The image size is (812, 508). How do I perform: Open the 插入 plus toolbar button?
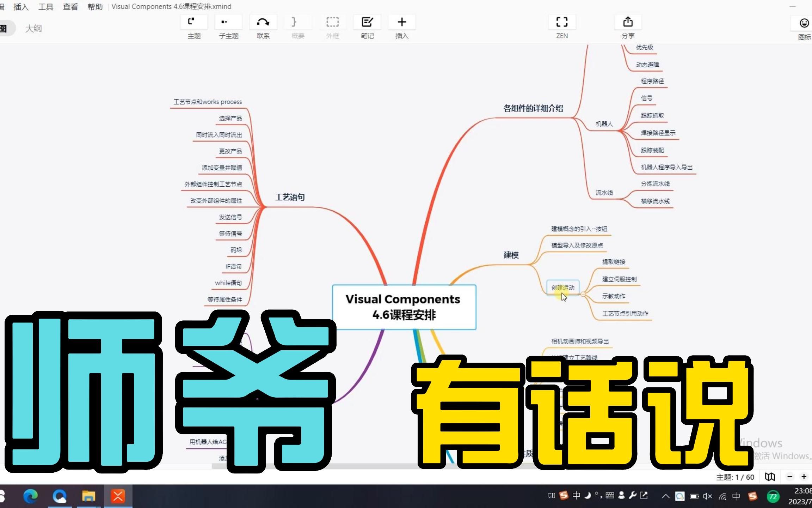(402, 27)
